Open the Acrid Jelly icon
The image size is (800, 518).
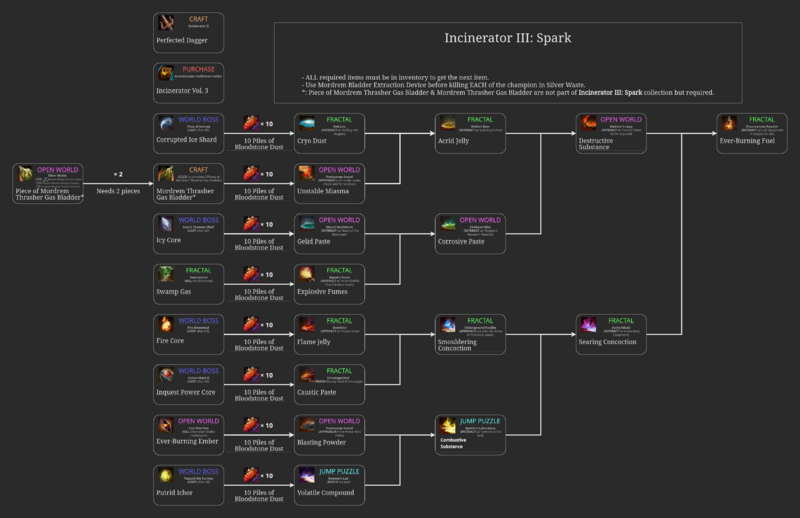[447, 123]
